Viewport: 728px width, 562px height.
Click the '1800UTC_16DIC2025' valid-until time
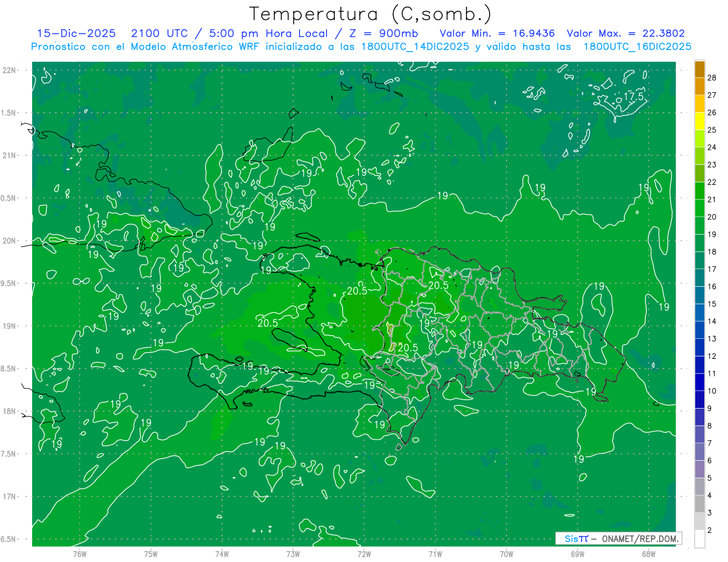638,47
